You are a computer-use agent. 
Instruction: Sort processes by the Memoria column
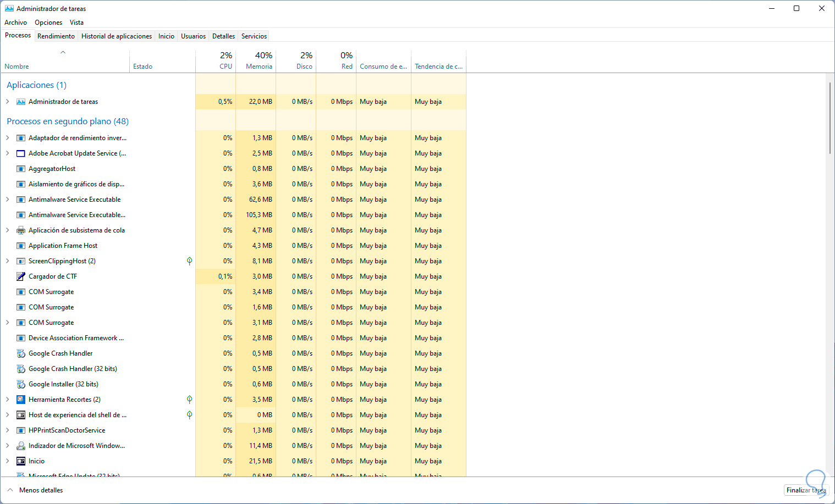[259, 66]
